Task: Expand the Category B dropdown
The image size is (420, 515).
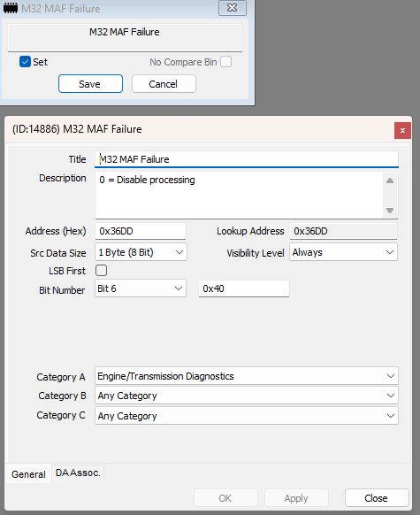Action: (x=247, y=396)
